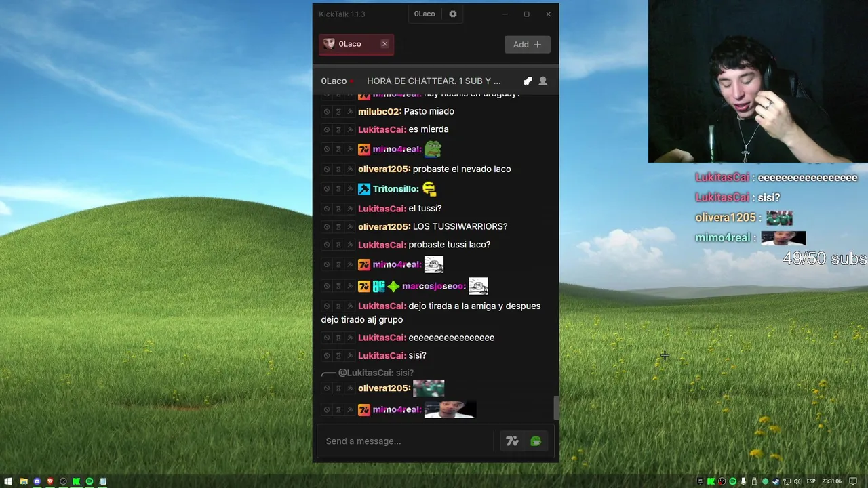Gavel icon on "probaste tussi laco?" row
The width and height of the screenshot is (868, 488).
(x=350, y=245)
